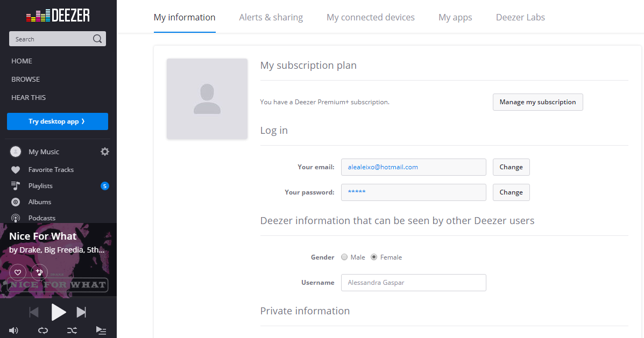Open My Music link
Image resolution: width=644 pixels, height=338 pixels.
[x=44, y=152]
